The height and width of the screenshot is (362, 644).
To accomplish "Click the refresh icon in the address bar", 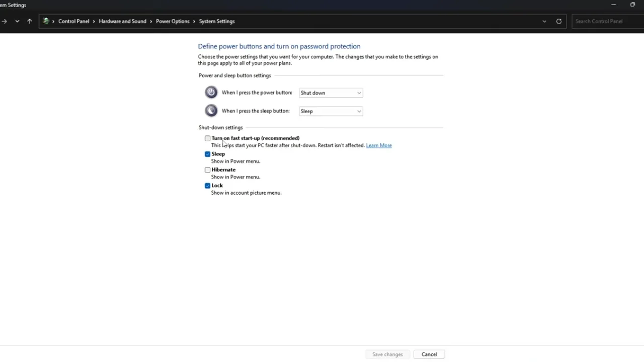I will tap(558, 21).
